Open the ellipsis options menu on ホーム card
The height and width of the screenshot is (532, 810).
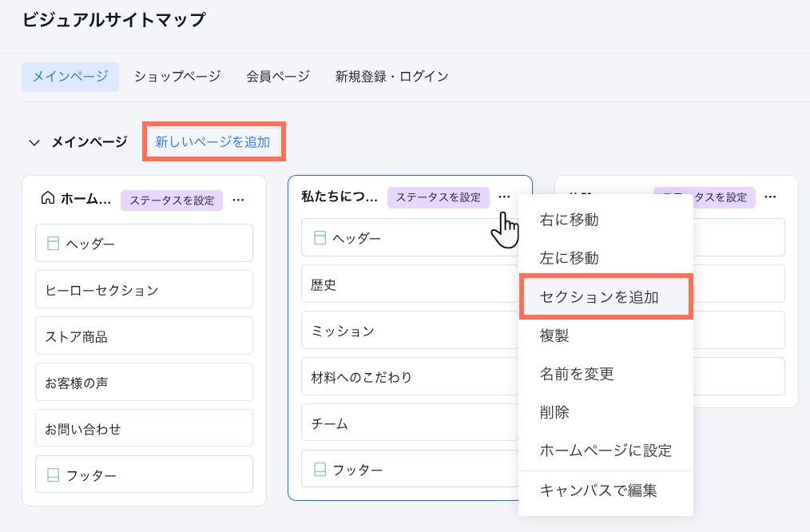[238, 200]
